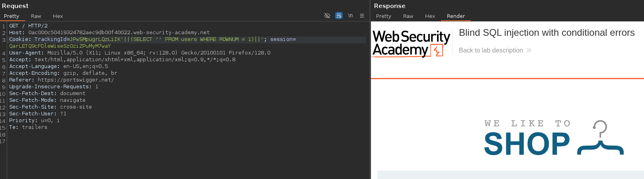
Task: Click the Host header line in request
Action: pos(109,33)
